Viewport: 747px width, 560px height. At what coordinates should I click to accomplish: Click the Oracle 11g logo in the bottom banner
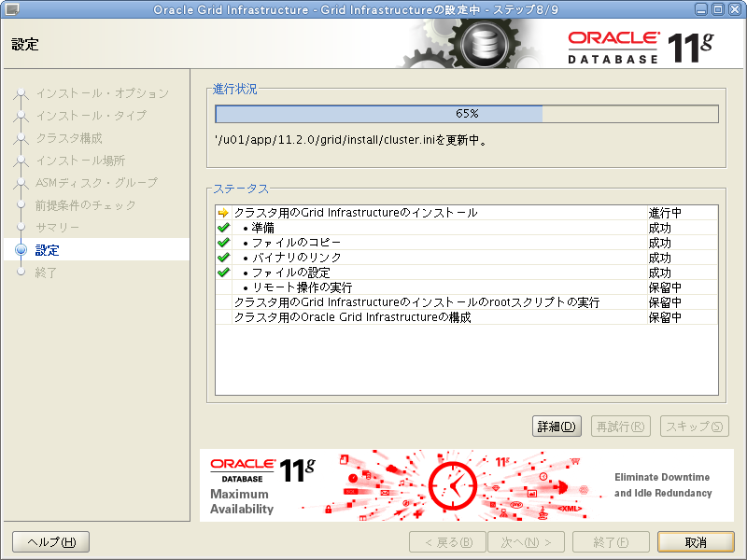(x=262, y=470)
